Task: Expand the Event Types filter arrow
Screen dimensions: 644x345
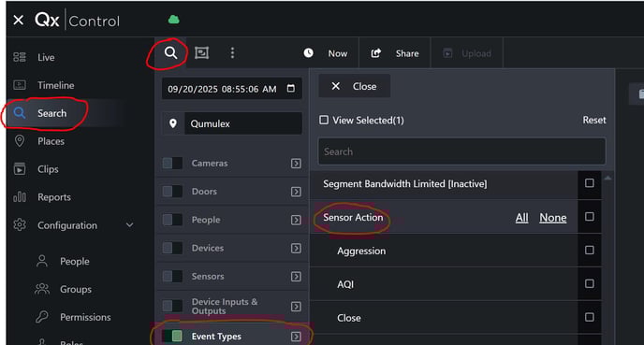Action: (296, 337)
